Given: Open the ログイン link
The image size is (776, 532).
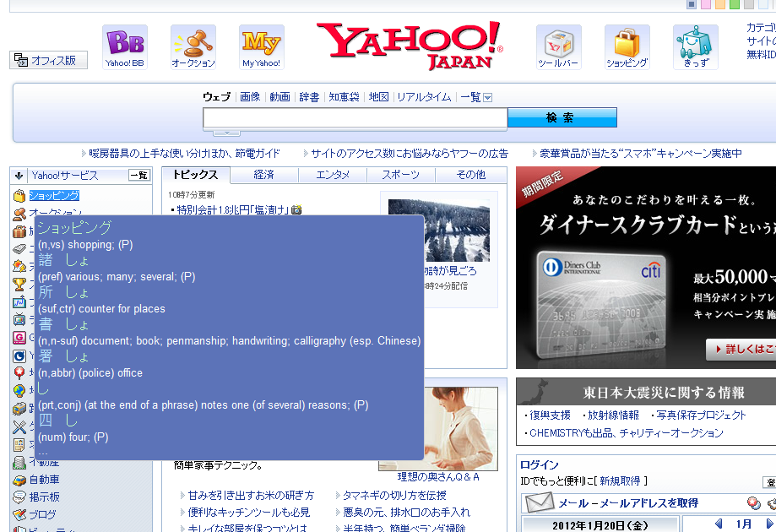Looking at the screenshot, I should coord(539,464).
